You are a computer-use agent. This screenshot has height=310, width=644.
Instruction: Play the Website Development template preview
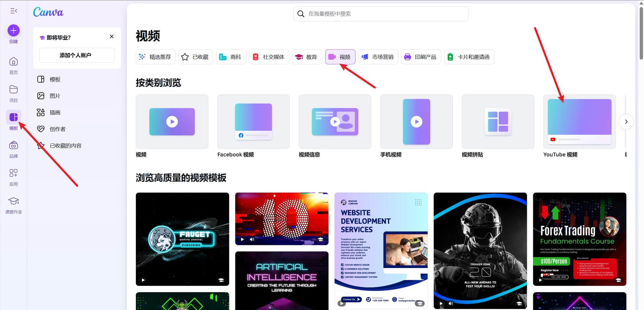pyautogui.click(x=341, y=303)
